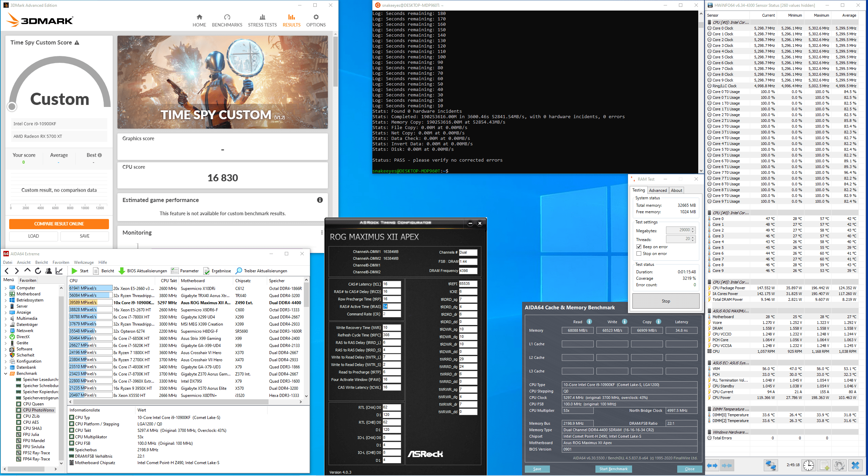Click Parameter in the AIDA64 toolbar
This screenshot has width=868, height=476.
tap(185, 271)
